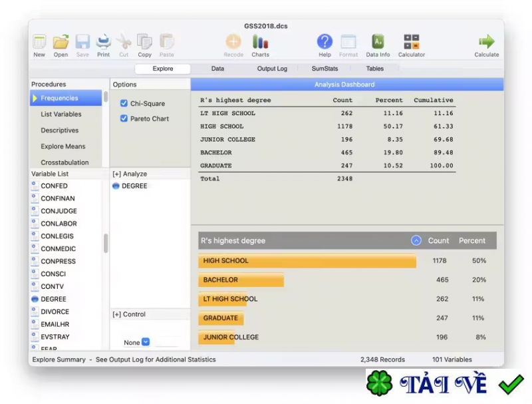Launch the Calculator tool
The image size is (532, 404).
pos(412,42)
